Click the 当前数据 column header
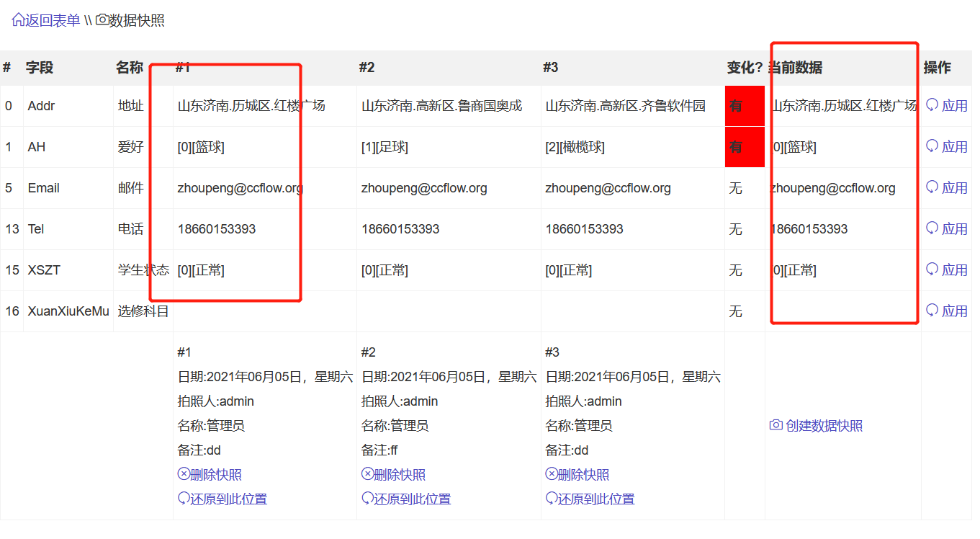980x539 pixels. coord(796,68)
